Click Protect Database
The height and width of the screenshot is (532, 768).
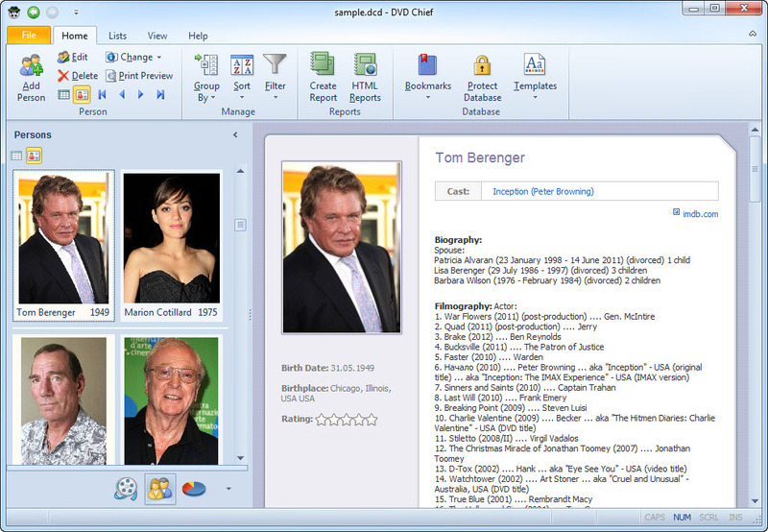pyautogui.click(x=482, y=78)
